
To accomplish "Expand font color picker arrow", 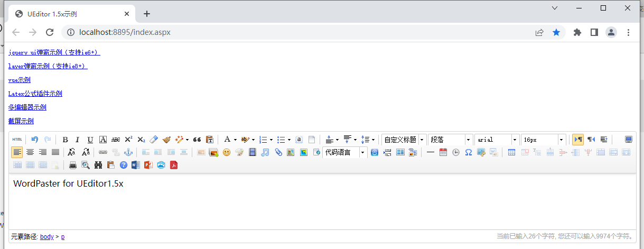I will pyautogui.click(x=235, y=140).
